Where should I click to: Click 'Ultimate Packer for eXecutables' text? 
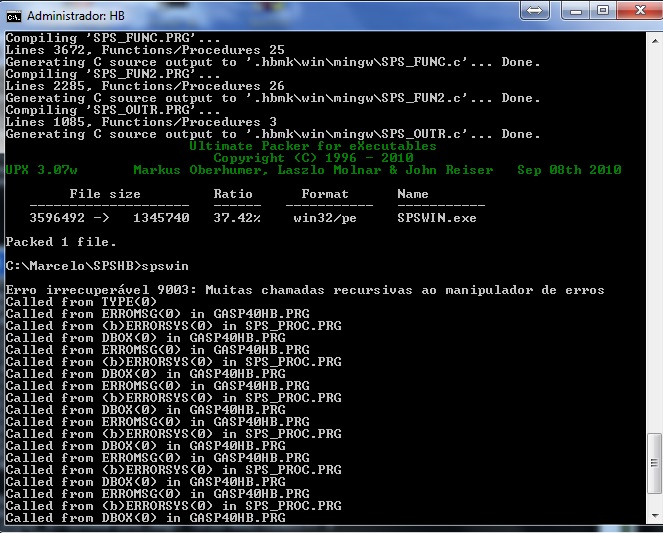(x=313, y=146)
